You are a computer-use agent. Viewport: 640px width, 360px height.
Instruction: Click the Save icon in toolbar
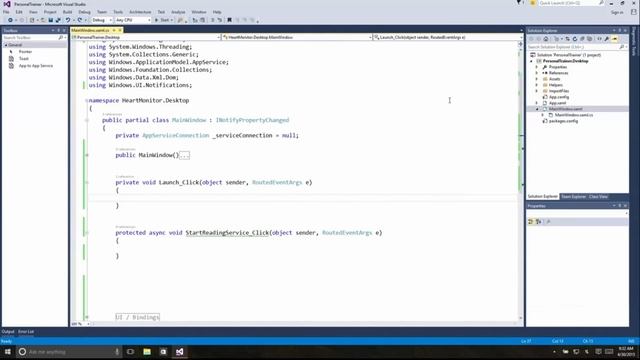tap(51, 20)
